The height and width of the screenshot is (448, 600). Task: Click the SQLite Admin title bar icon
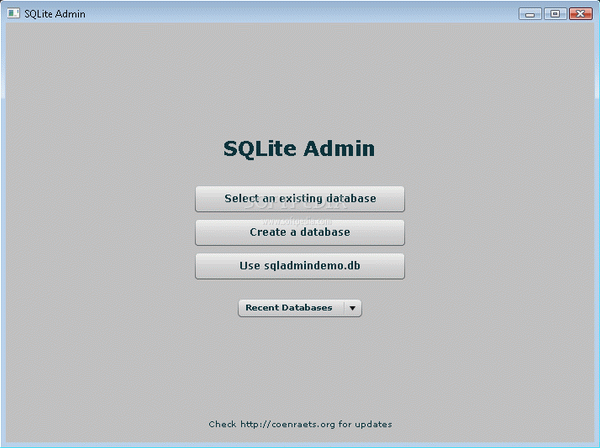(13, 14)
